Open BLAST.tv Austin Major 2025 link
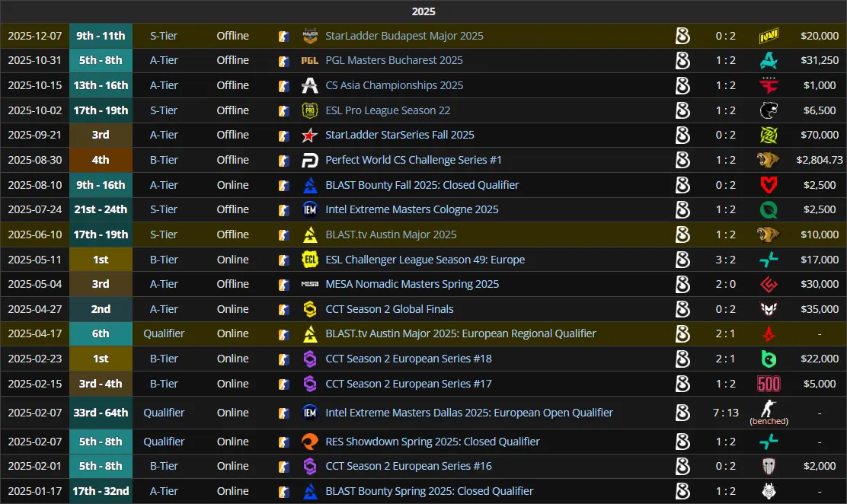The height and width of the screenshot is (504, 847). click(x=391, y=234)
